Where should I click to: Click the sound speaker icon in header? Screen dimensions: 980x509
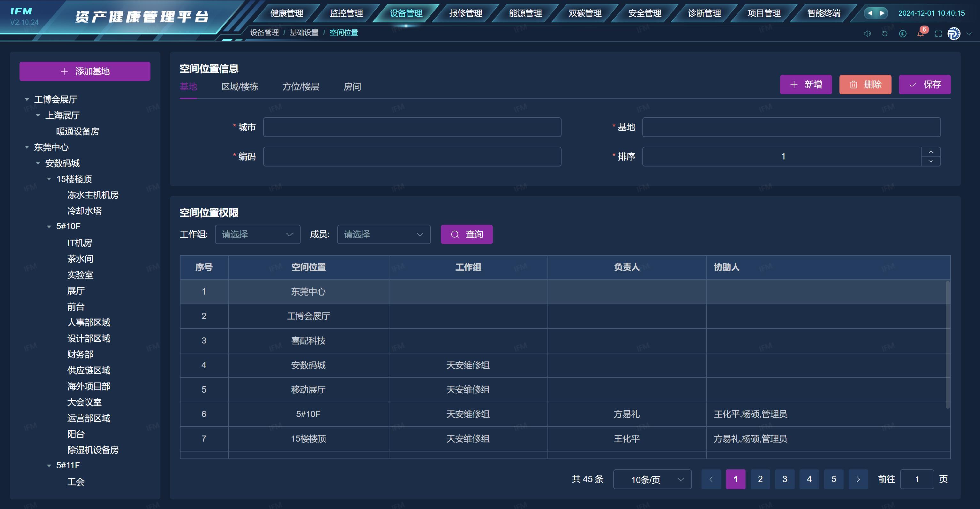(867, 34)
